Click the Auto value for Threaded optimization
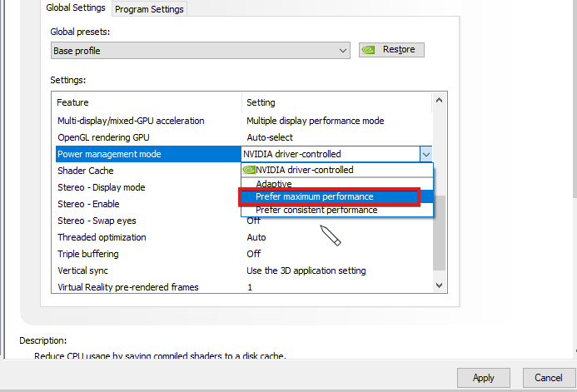Viewport: 577px width, 392px height. tap(256, 237)
